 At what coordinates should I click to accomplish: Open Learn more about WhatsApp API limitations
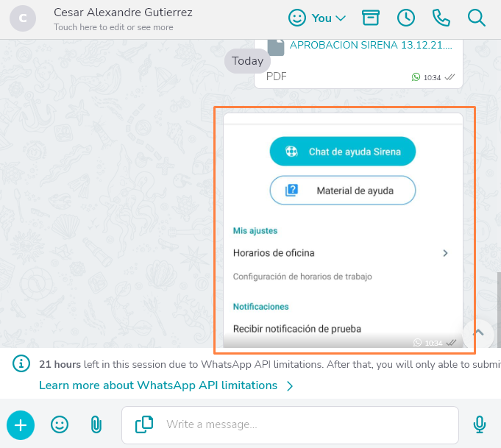[x=158, y=385]
